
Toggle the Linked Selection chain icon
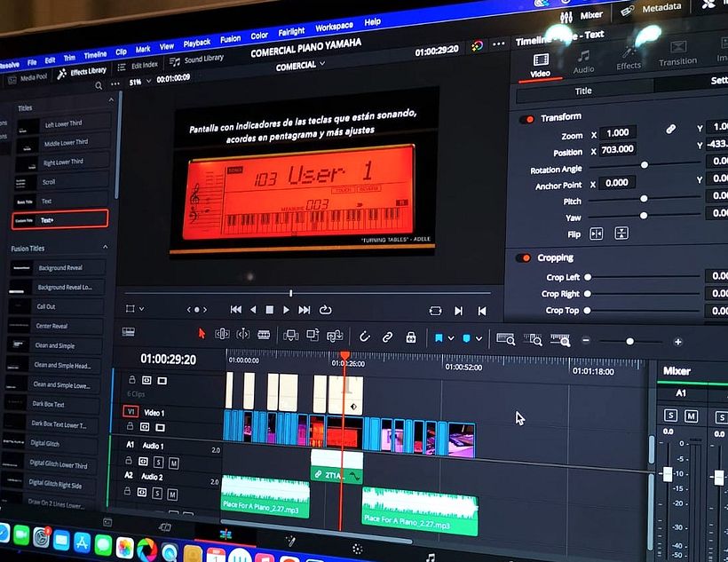pyautogui.click(x=387, y=337)
